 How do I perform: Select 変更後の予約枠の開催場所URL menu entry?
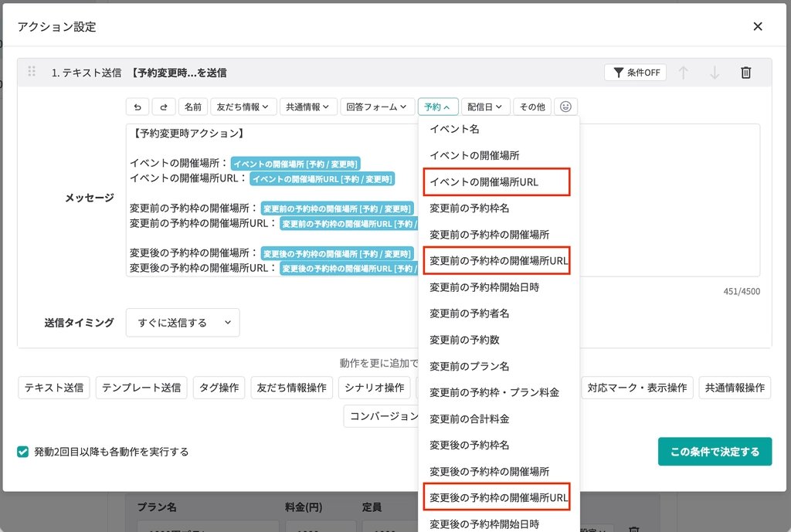coord(497,498)
